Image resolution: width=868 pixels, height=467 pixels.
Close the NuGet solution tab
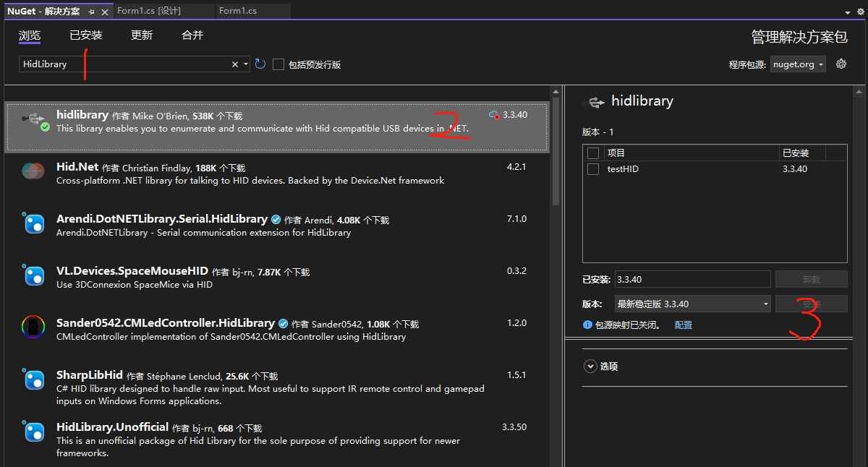click(x=105, y=12)
